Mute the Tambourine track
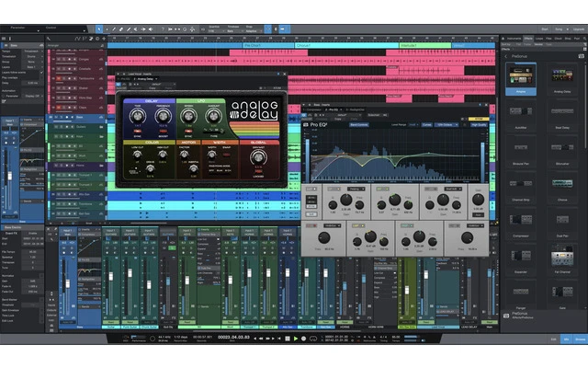This screenshot has height=368, width=588. (59, 78)
